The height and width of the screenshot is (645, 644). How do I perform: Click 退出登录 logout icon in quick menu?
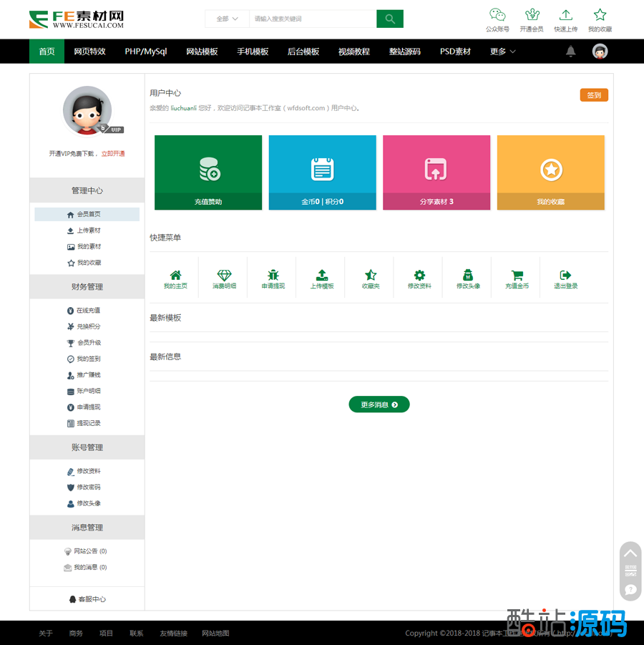tap(565, 276)
